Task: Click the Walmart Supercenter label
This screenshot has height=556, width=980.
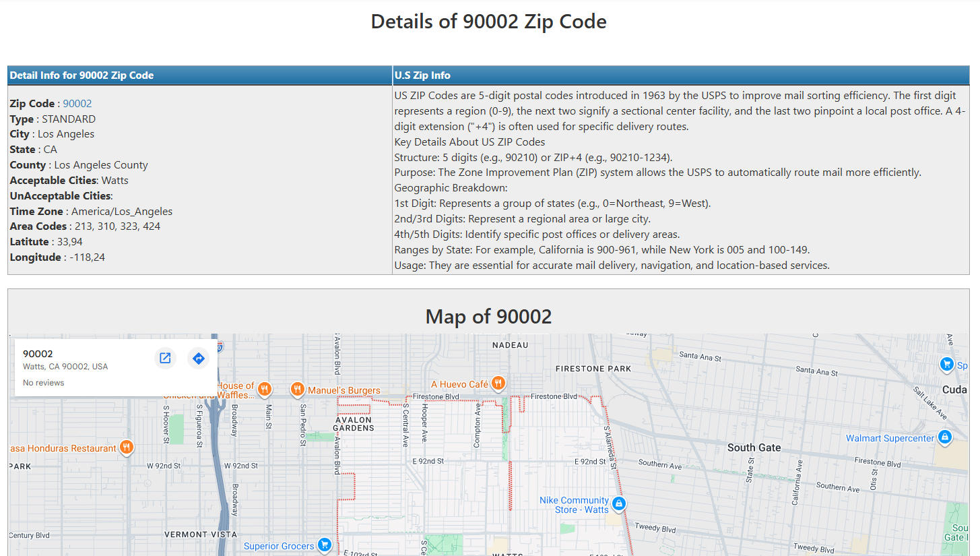Action: (x=890, y=437)
